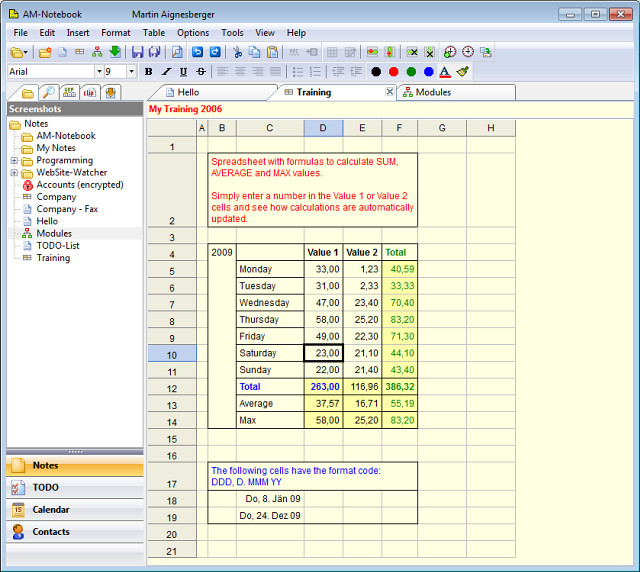Screen dimensions: 640x572
Task: Click the highlighter brush icon
Action: 462,71
